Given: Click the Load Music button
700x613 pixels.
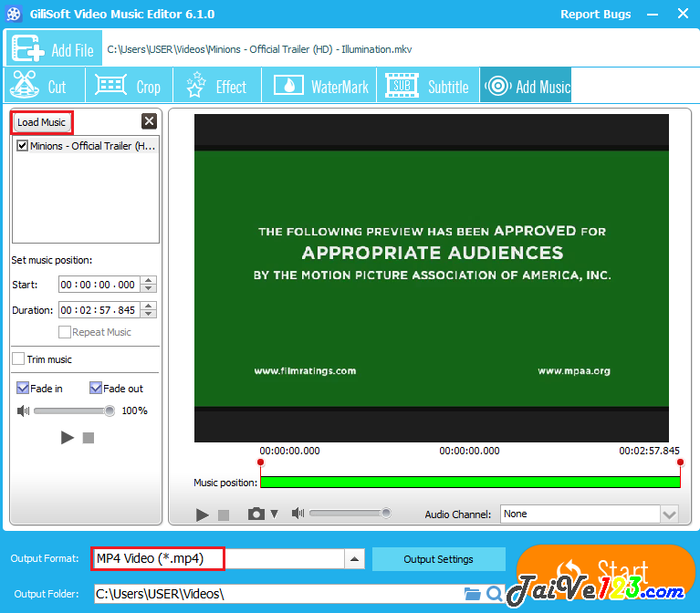Looking at the screenshot, I should [x=41, y=122].
